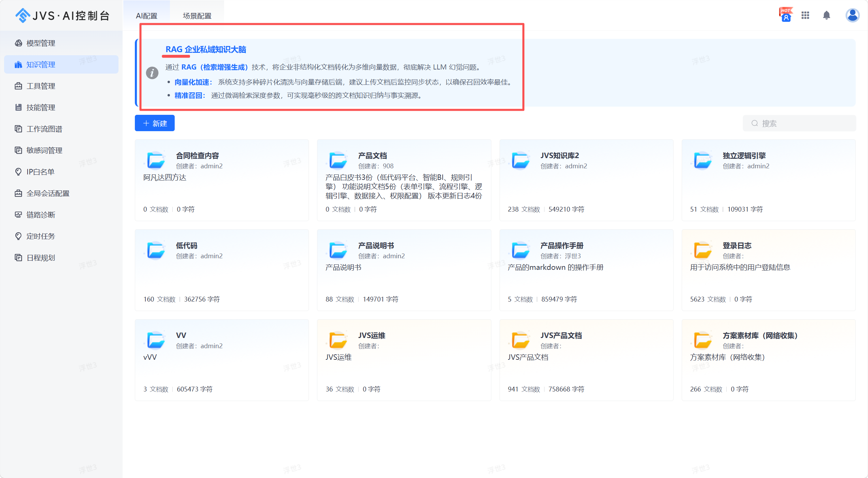
Task: Click the 创建者：浮世3 text
Action: click(561, 256)
